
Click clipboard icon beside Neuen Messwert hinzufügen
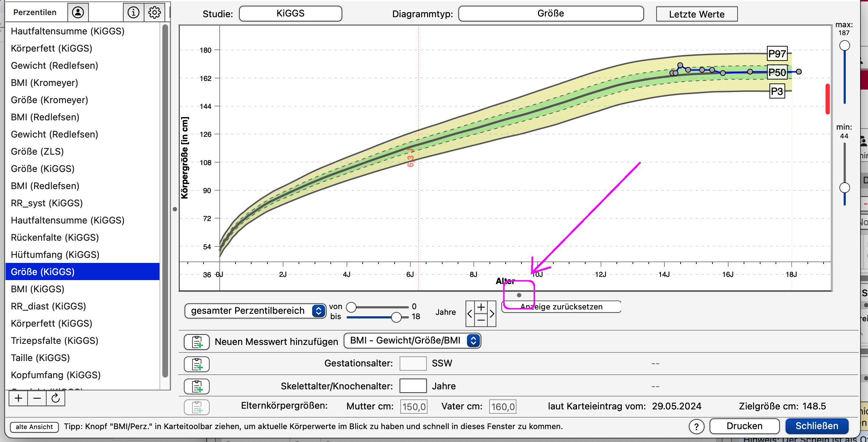click(x=197, y=342)
